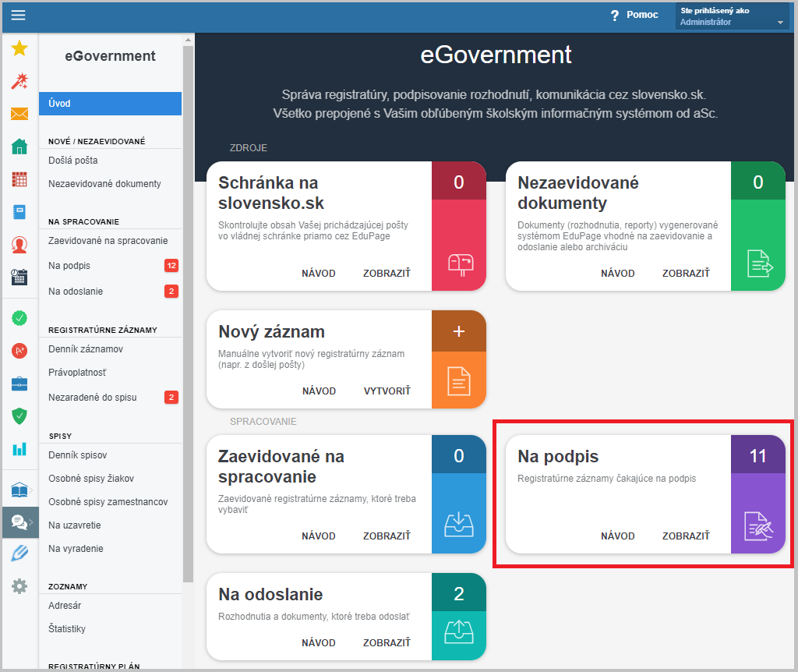Select the chat bubbles eGovernment sidebar icon
The image size is (798, 672).
20,522
